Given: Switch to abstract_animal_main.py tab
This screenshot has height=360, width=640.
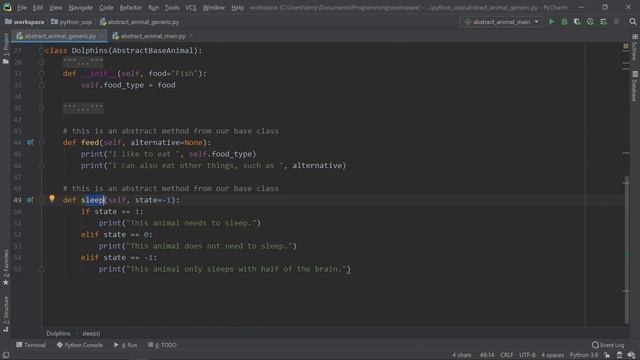Looking at the screenshot, I should coord(153,36).
